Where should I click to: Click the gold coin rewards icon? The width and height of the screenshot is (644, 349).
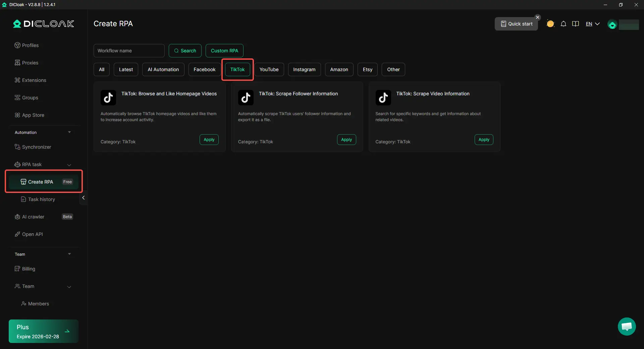(x=550, y=24)
